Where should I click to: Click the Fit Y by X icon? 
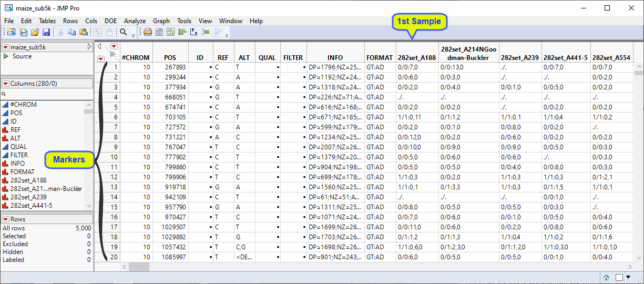click(x=194, y=33)
